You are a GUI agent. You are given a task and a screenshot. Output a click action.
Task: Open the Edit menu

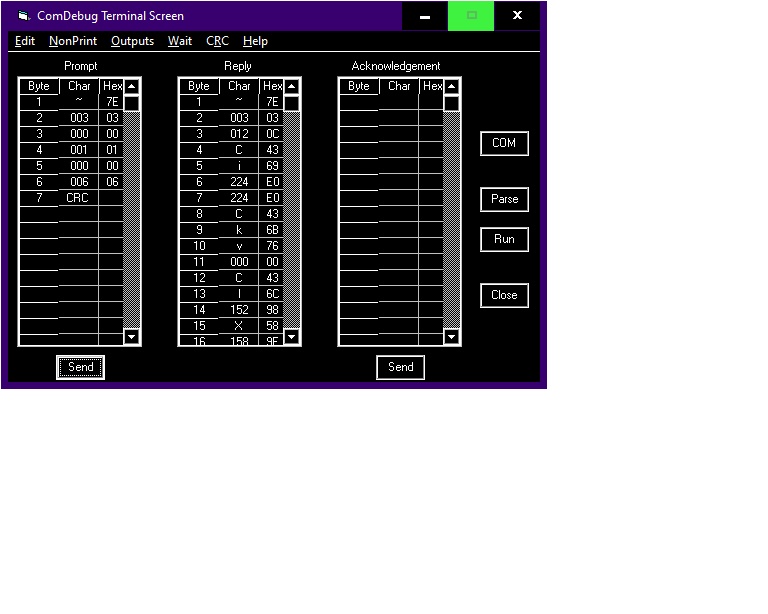point(25,41)
